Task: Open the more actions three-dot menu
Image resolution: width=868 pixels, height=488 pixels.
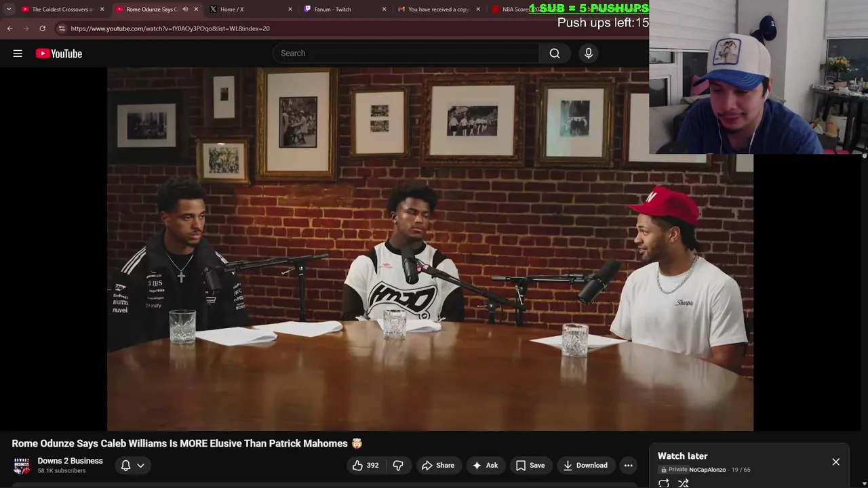Action: [629, 466]
